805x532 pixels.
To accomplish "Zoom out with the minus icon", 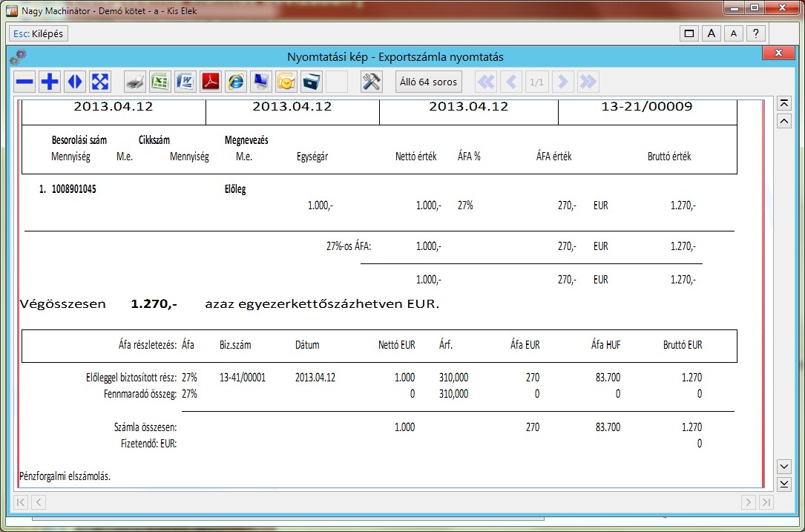I will click(x=24, y=82).
